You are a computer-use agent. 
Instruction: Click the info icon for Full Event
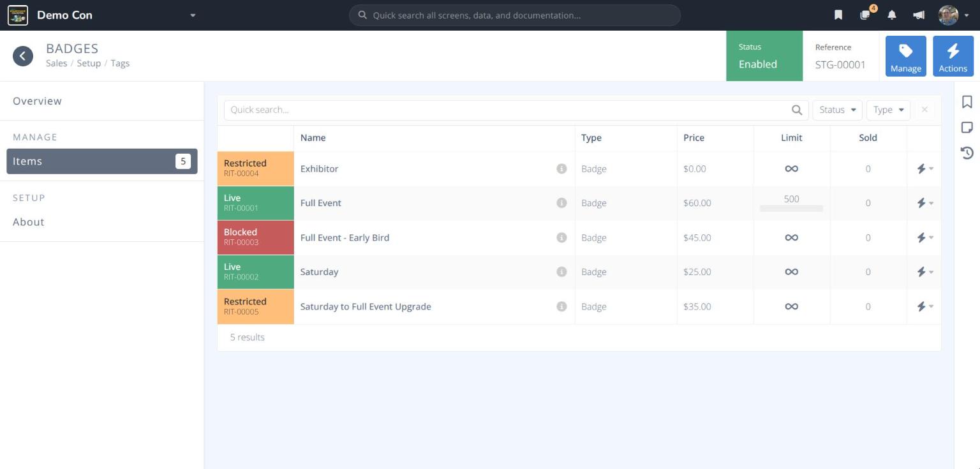pyautogui.click(x=561, y=203)
